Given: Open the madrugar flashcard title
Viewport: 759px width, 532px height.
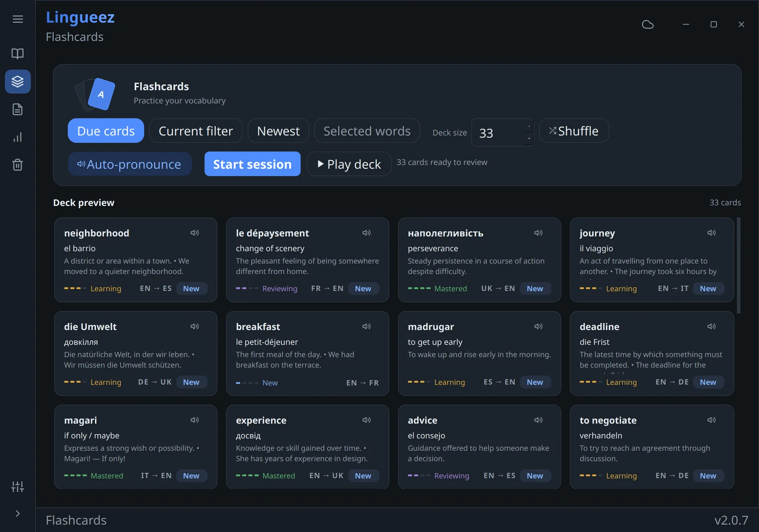Looking at the screenshot, I should (431, 327).
